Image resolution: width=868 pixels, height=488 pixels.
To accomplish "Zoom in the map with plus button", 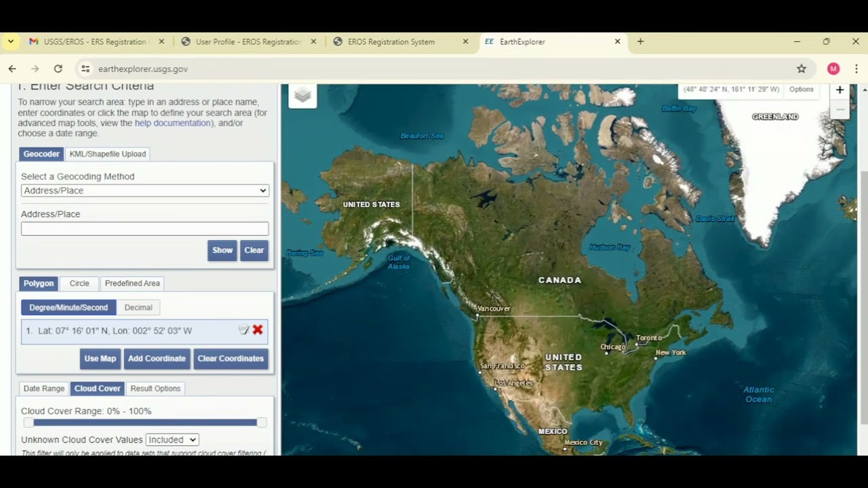I will tap(840, 90).
